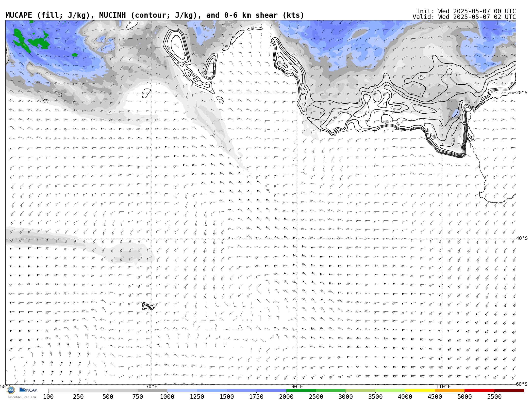Click the periwinkle colorbar swatch for 1750-2000

click(x=271, y=391)
